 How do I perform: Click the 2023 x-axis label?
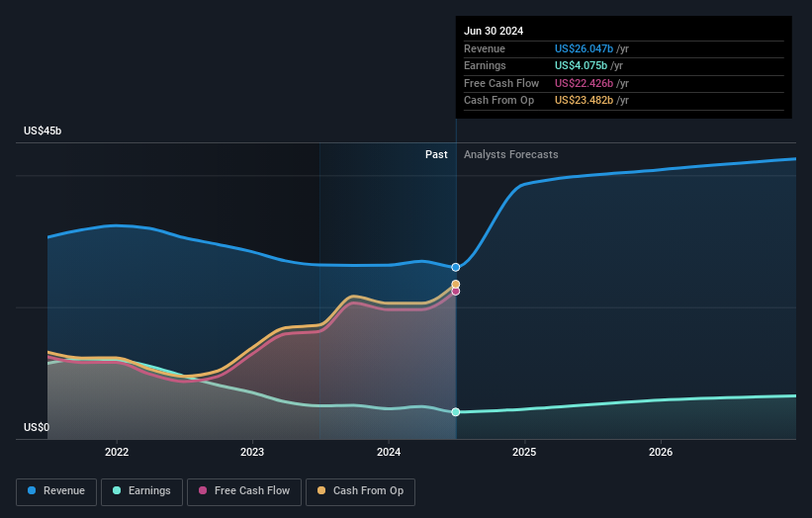coord(252,452)
